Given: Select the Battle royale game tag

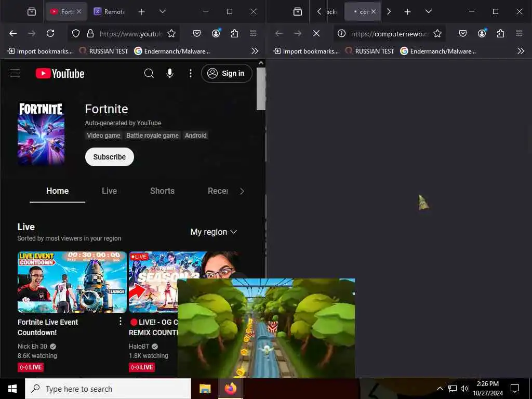Looking at the screenshot, I should click(152, 136).
